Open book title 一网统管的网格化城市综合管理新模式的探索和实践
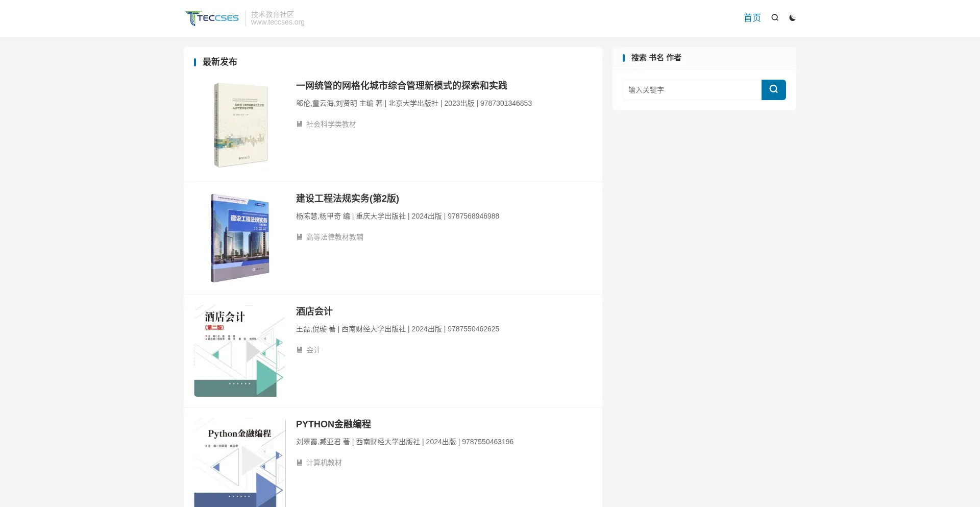The image size is (980, 507). [x=401, y=86]
